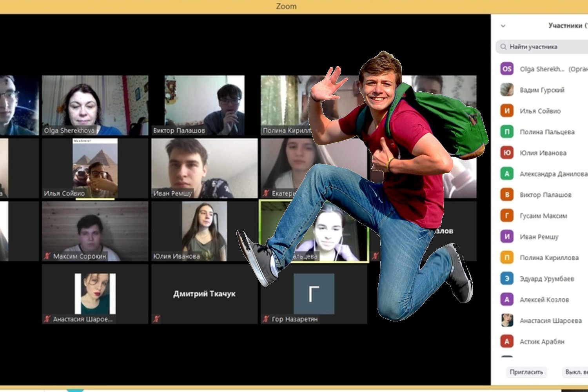Click the magnifier icon in participant search
This screenshot has height=392, width=588.
click(503, 47)
